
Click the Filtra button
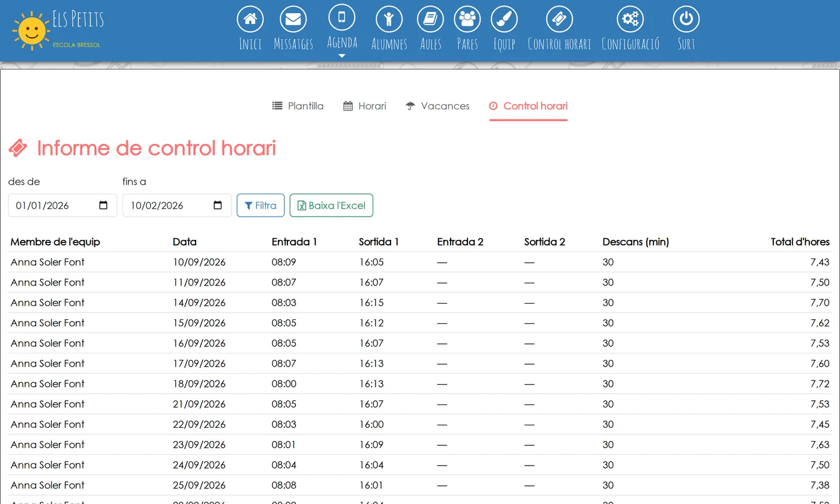(260, 205)
